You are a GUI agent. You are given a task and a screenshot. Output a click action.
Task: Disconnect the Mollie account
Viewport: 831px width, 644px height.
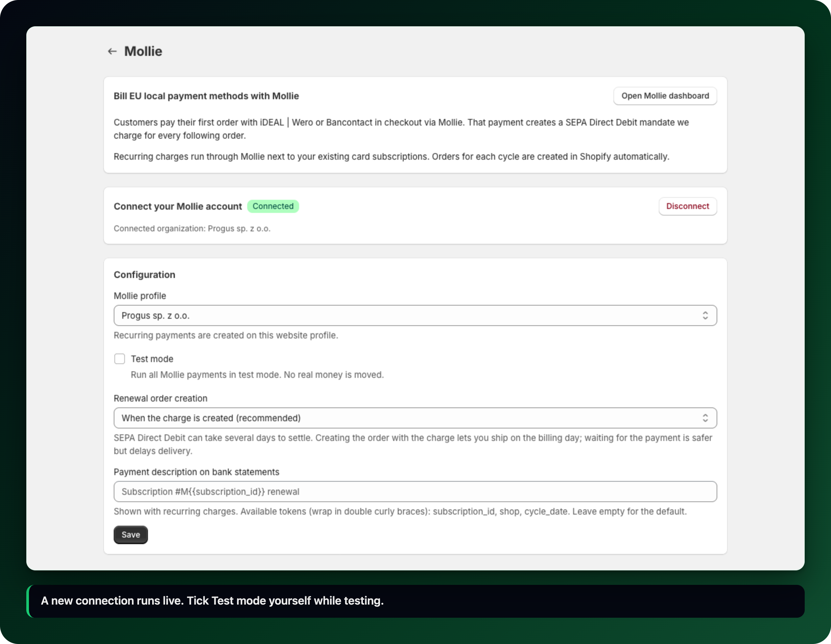tap(688, 206)
